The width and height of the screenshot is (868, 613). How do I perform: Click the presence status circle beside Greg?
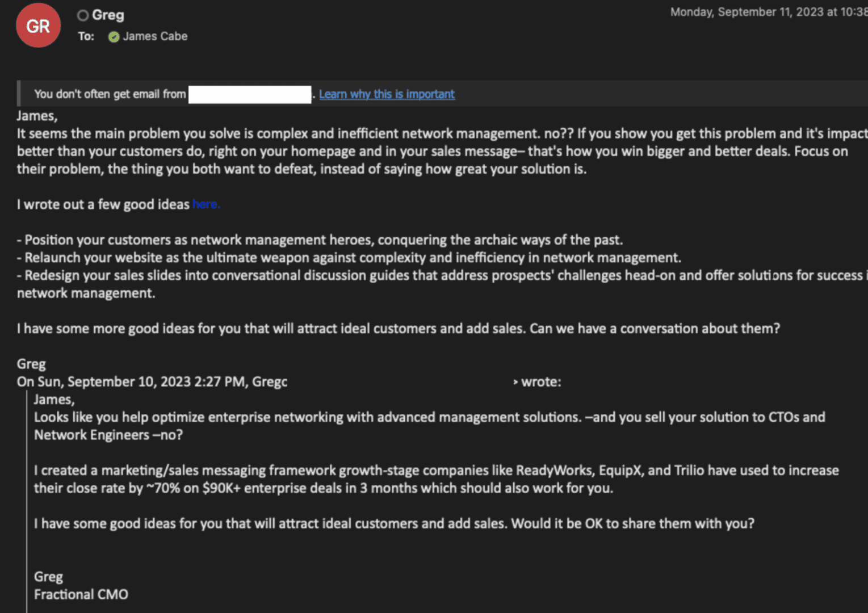coord(83,15)
